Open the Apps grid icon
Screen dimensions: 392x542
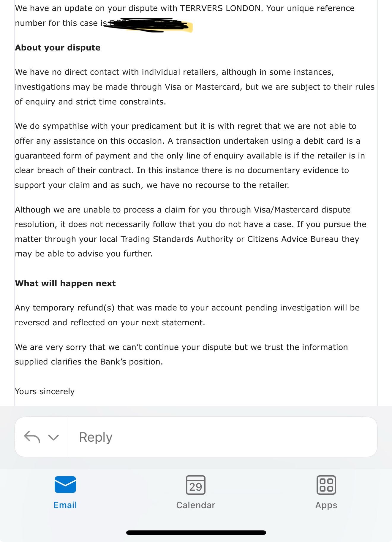tap(326, 485)
